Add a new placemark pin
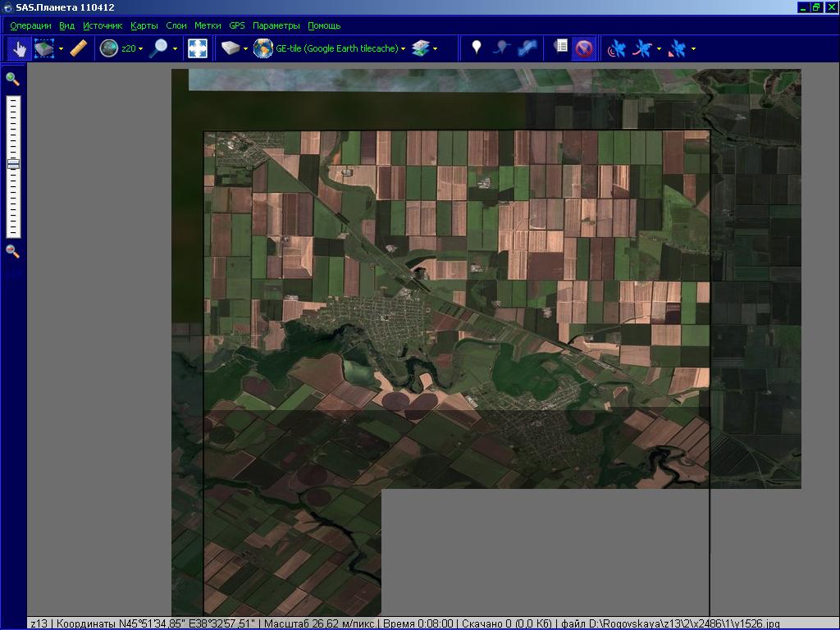Viewport: 840px width, 630px height. (476, 49)
